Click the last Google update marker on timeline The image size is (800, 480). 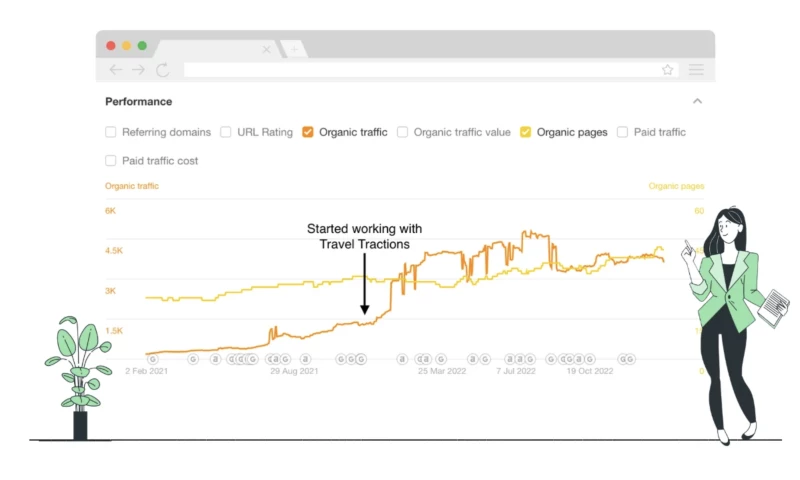(x=631, y=358)
